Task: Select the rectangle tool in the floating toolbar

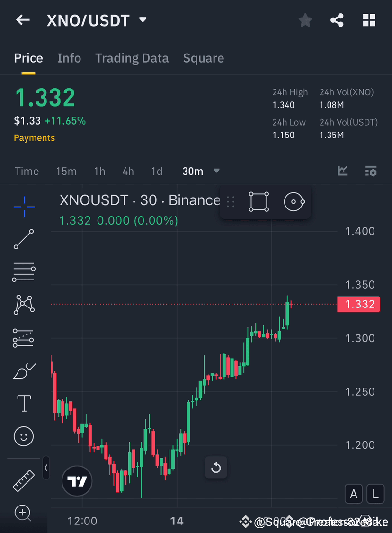Action: [258, 201]
